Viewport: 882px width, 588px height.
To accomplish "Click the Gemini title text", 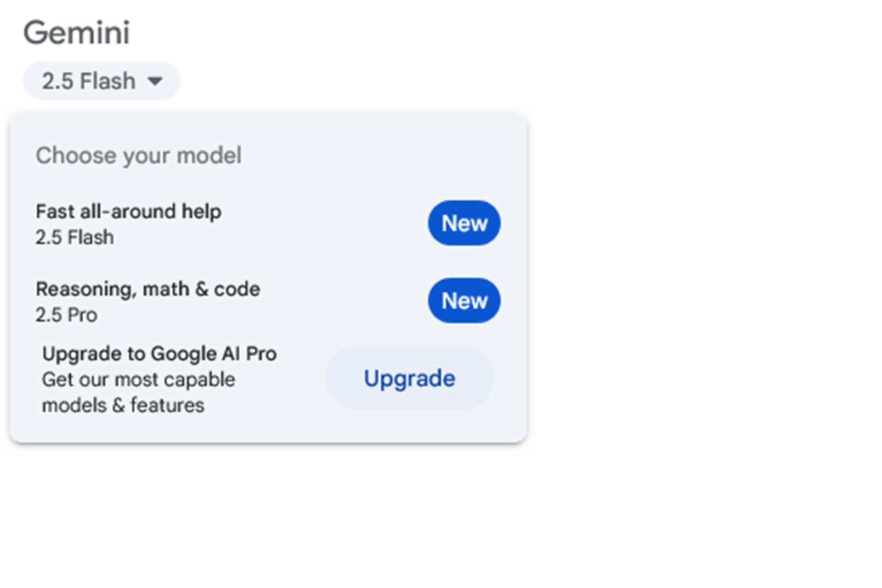I will 76,33.
